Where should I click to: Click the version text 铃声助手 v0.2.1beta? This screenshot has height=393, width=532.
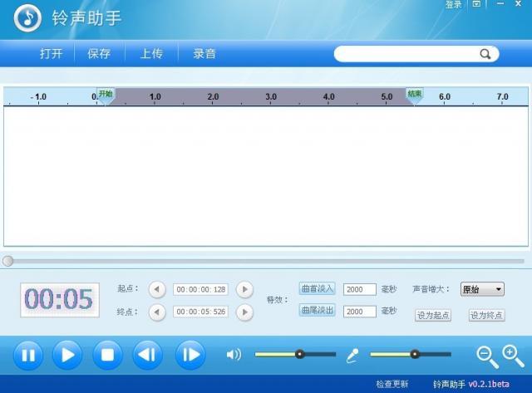[471, 384]
